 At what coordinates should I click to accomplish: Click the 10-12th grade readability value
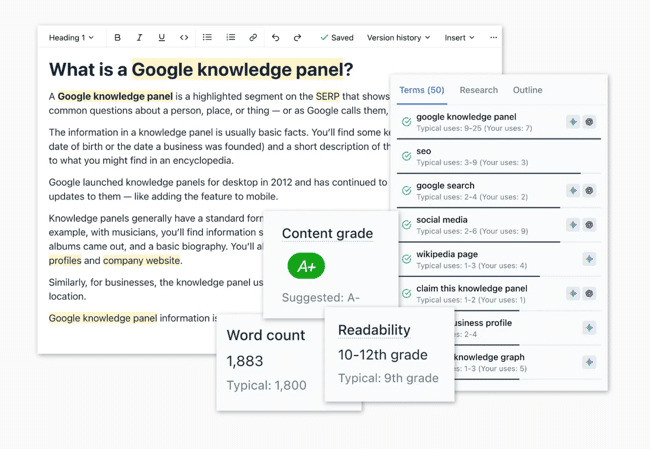pos(383,355)
